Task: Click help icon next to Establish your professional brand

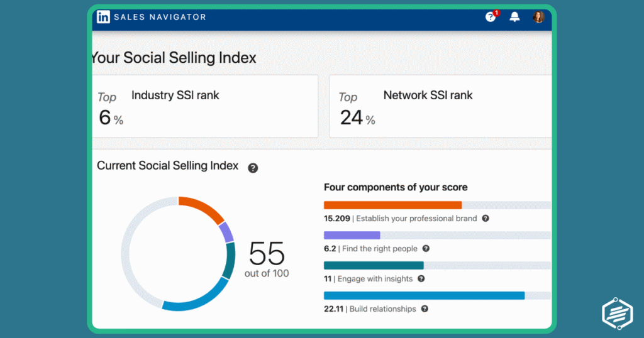Action: [x=486, y=218]
